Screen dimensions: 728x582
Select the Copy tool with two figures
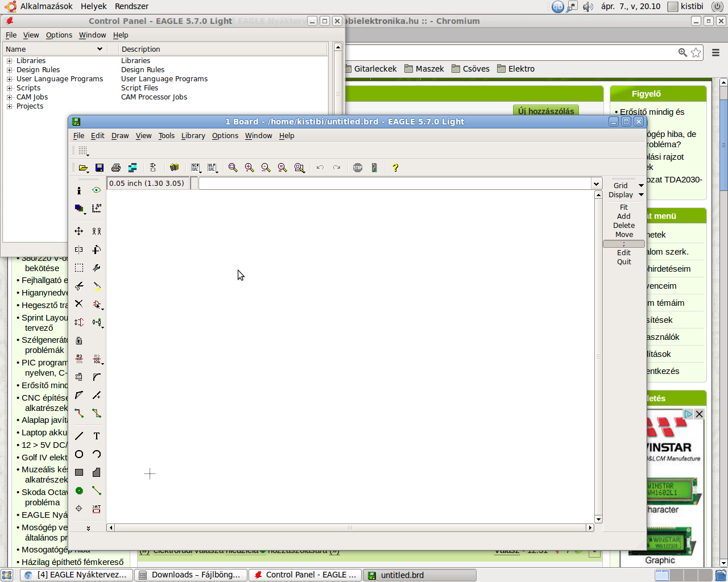click(x=97, y=231)
